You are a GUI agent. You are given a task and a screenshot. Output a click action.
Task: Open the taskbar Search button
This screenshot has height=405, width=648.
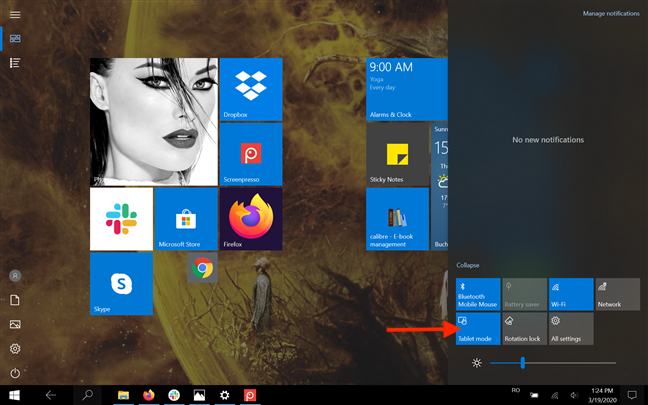pyautogui.click(x=87, y=395)
